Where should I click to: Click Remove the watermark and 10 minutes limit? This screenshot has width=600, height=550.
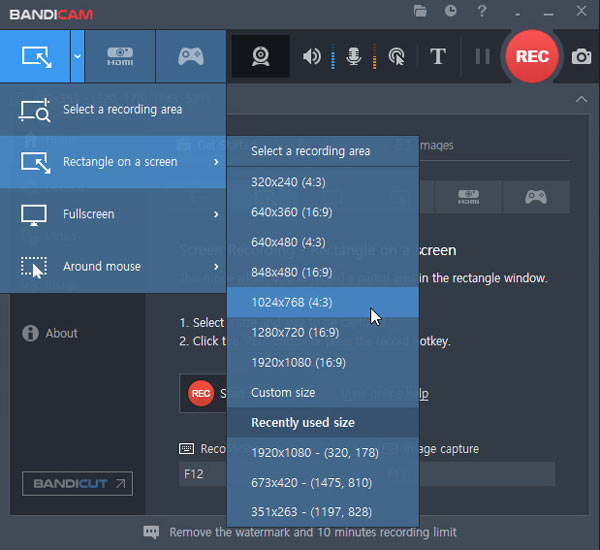tap(313, 532)
